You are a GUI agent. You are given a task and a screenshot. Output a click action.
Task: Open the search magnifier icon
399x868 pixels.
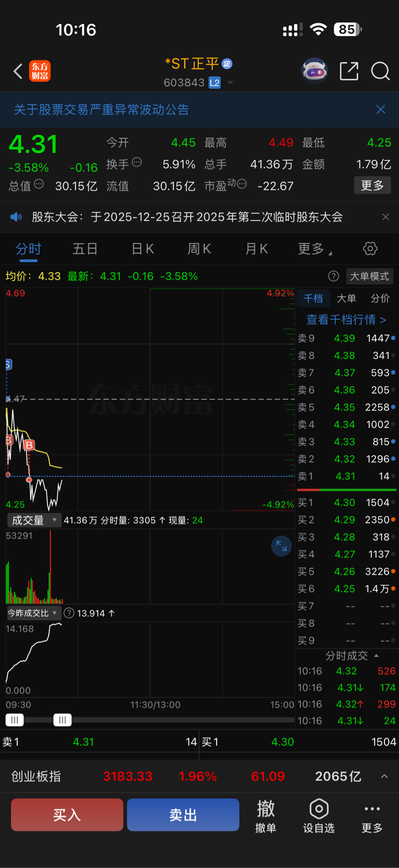point(380,71)
